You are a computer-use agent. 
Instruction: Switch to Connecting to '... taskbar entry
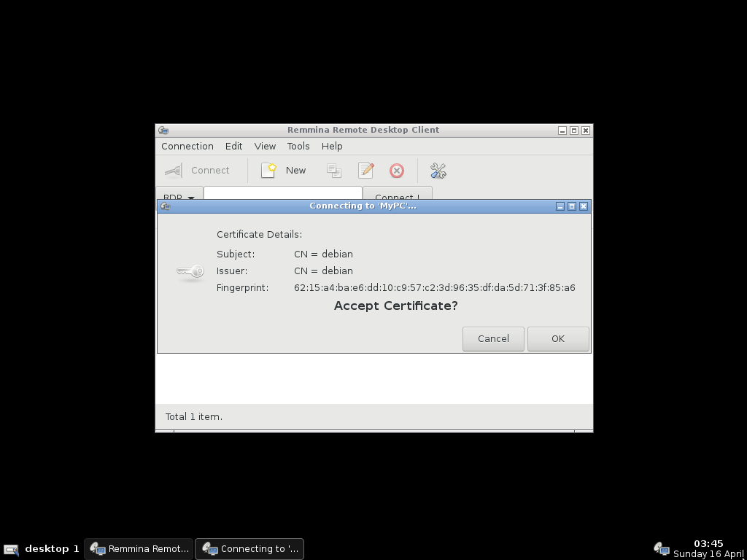[249, 549]
